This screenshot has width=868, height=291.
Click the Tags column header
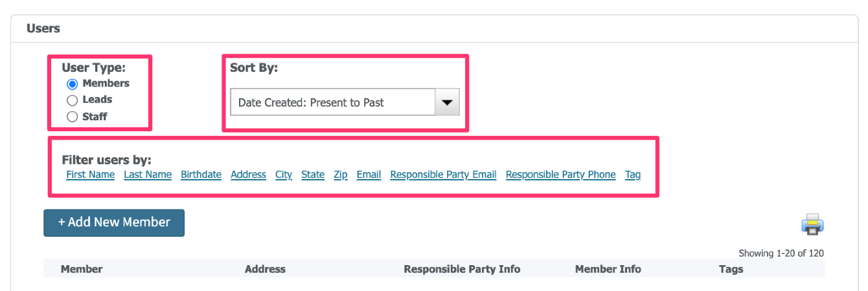[x=731, y=269]
